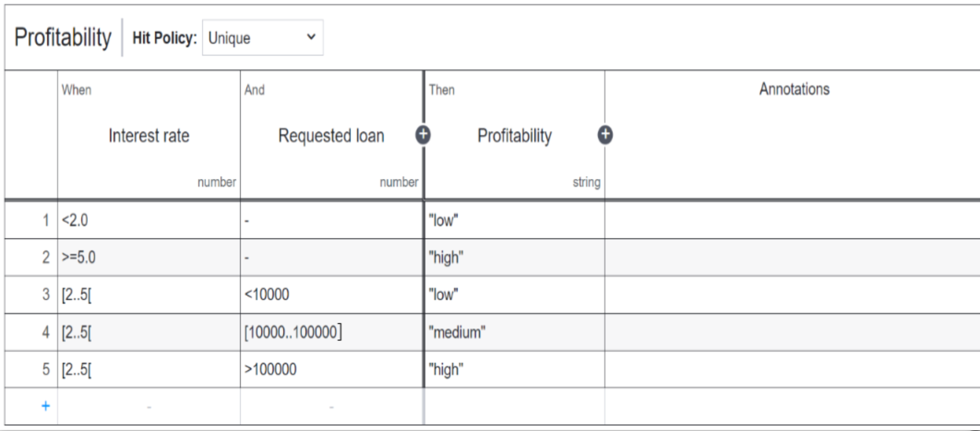Select the Requested loan column header
Image resolution: width=980 pixels, height=431 pixels.
pos(331,136)
